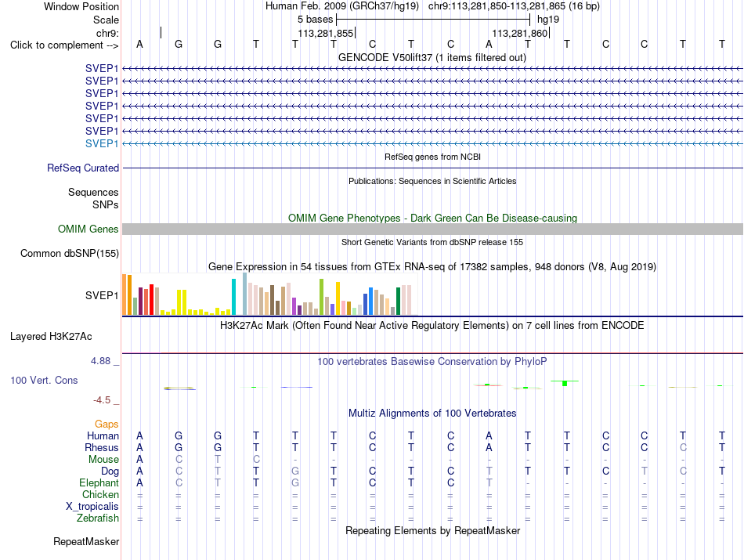Click the light blue SVEP1 transcript label
Image resolution: width=744 pixels, height=560 pixels.
click(x=102, y=143)
